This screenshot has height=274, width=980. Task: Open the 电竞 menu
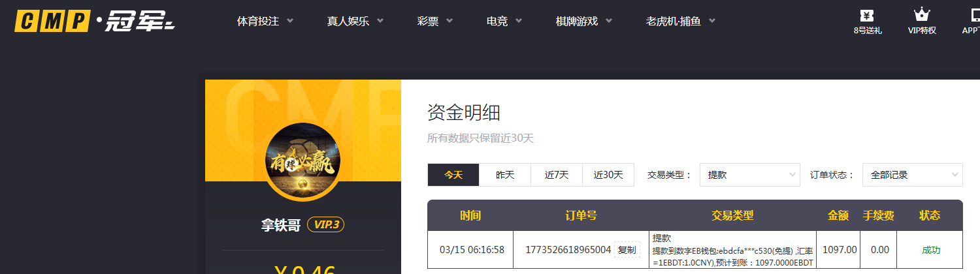click(x=497, y=21)
